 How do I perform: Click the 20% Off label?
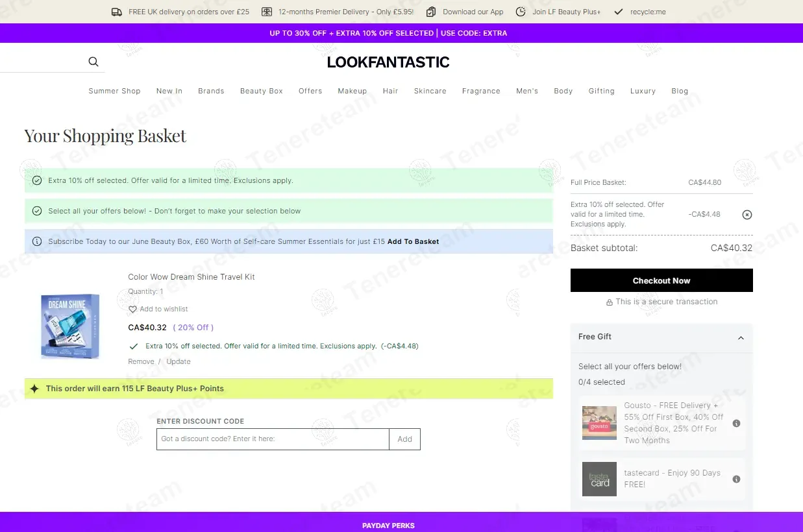(x=193, y=328)
